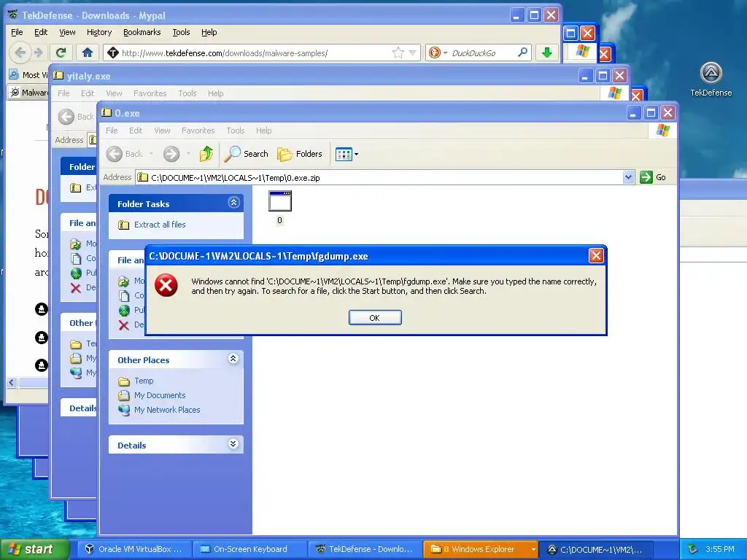Click red error icon in the dialog
Screen dimensions: 747x560
coord(166,285)
